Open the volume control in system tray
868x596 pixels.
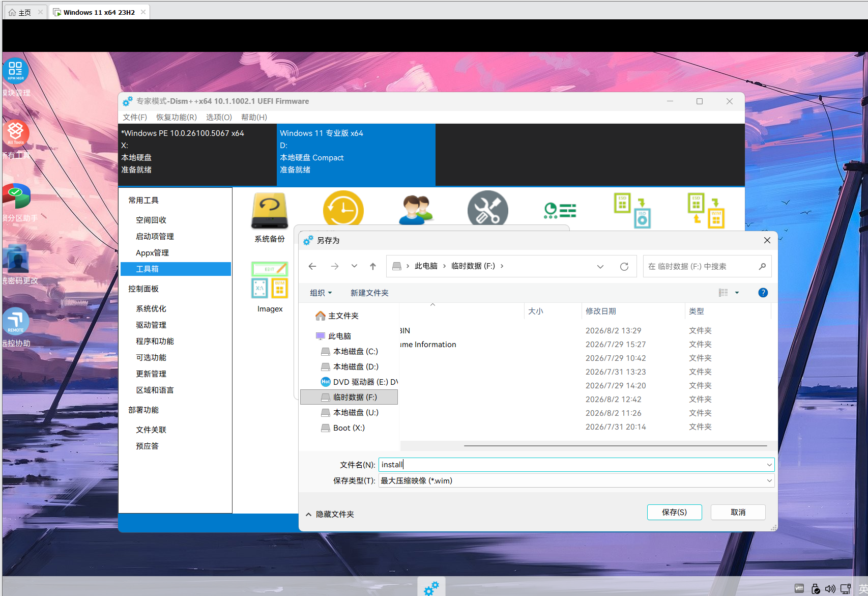click(x=830, y=589)
